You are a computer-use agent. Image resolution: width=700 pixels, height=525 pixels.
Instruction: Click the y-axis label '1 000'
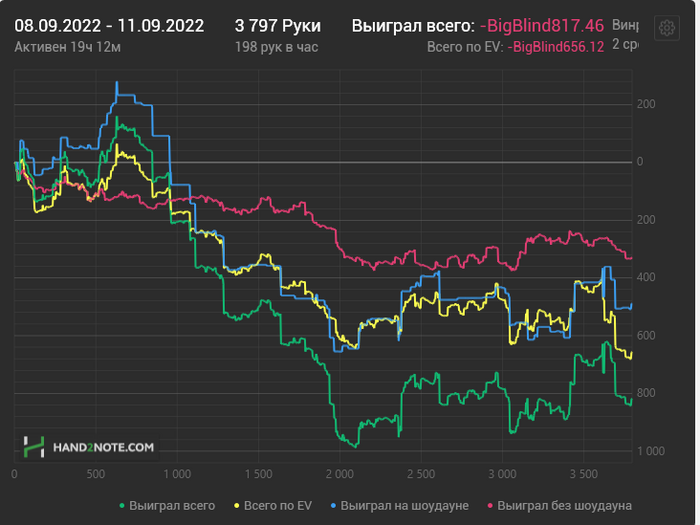point(651,451)
